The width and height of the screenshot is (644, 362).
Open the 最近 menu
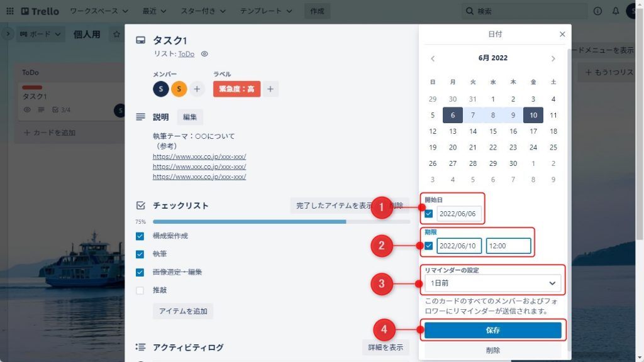[154, 11]
